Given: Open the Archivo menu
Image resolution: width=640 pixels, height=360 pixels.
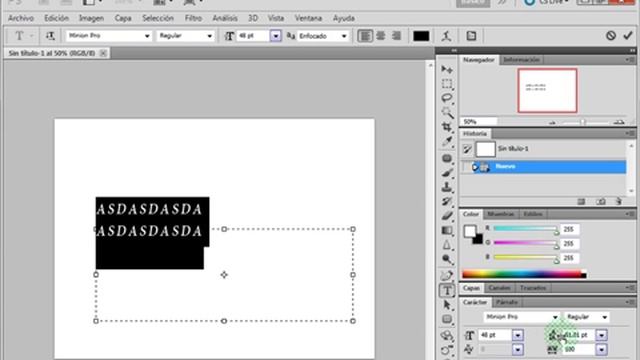Looking at the screenshot, I should tap(21, 18).
